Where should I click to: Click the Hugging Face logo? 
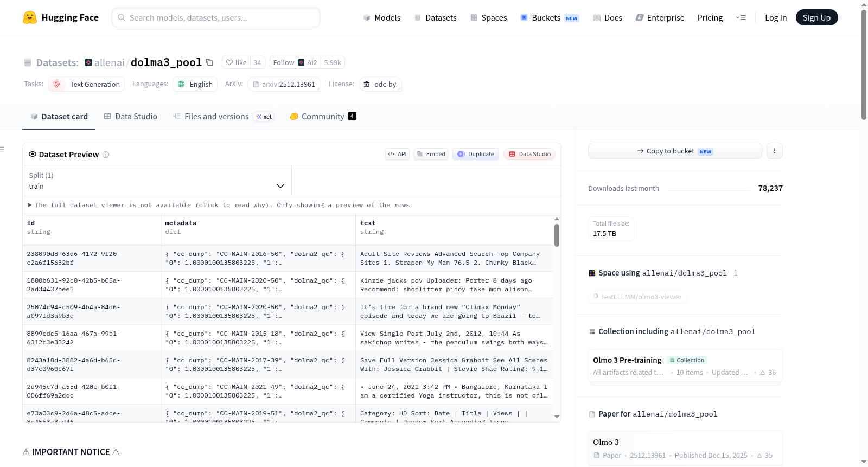coord(60,17)
